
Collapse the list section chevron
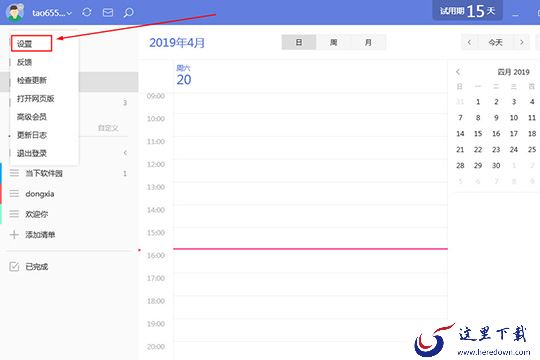125,153
